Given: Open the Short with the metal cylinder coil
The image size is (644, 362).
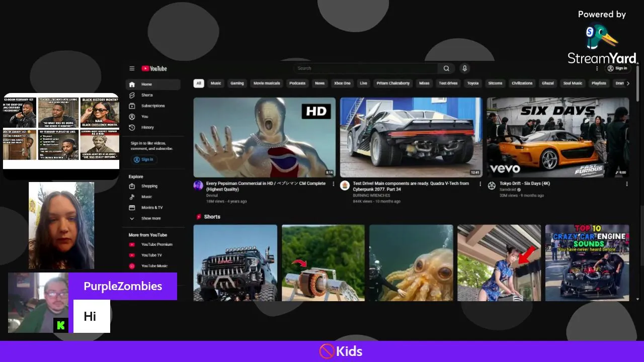Looking at the screenshot, I should [x=323, y=263].
